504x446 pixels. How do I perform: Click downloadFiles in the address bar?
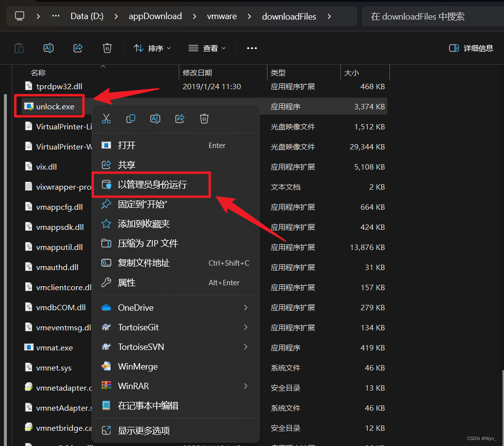coord(289,16)
